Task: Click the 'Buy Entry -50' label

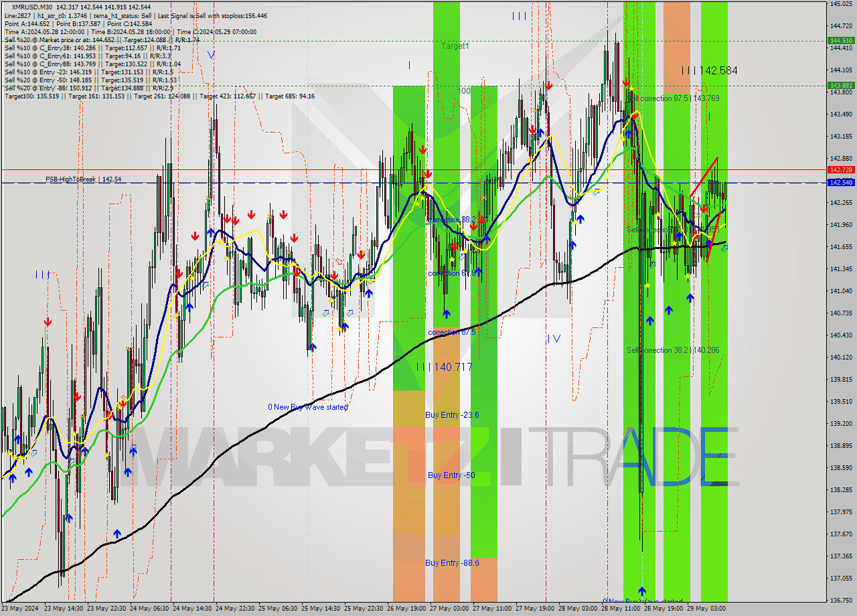Action: click(451, 475)
